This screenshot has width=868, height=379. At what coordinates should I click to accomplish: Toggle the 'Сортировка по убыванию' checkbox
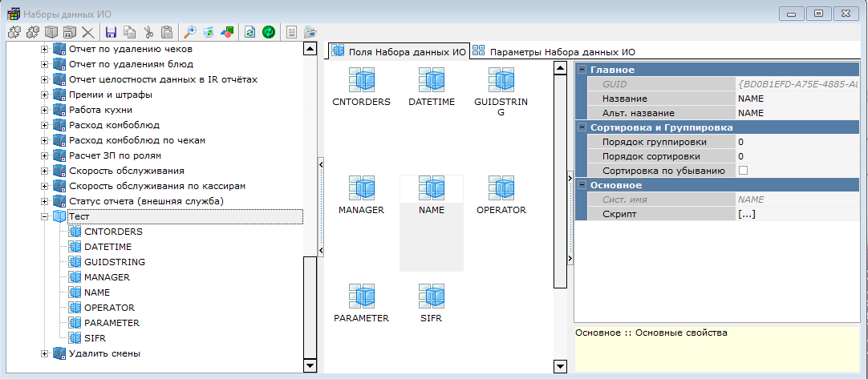[x=743, y=171]
